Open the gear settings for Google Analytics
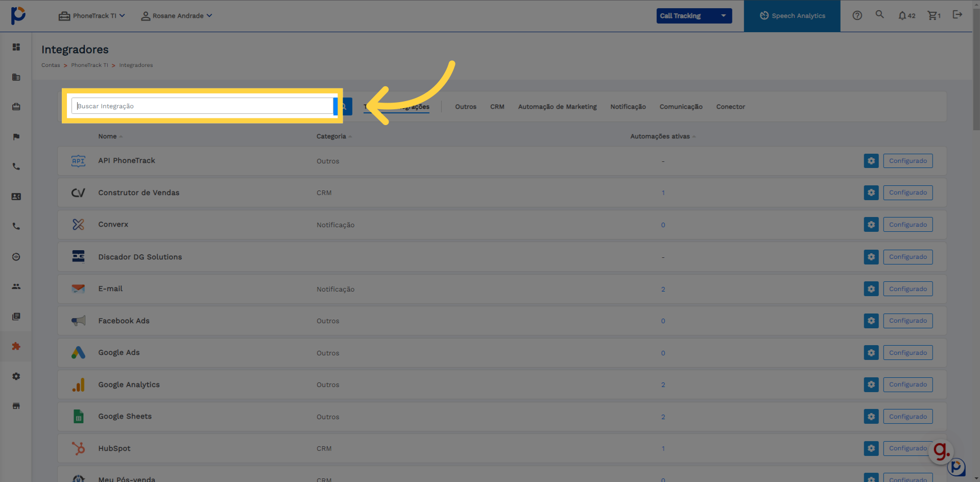 point(871,384)
